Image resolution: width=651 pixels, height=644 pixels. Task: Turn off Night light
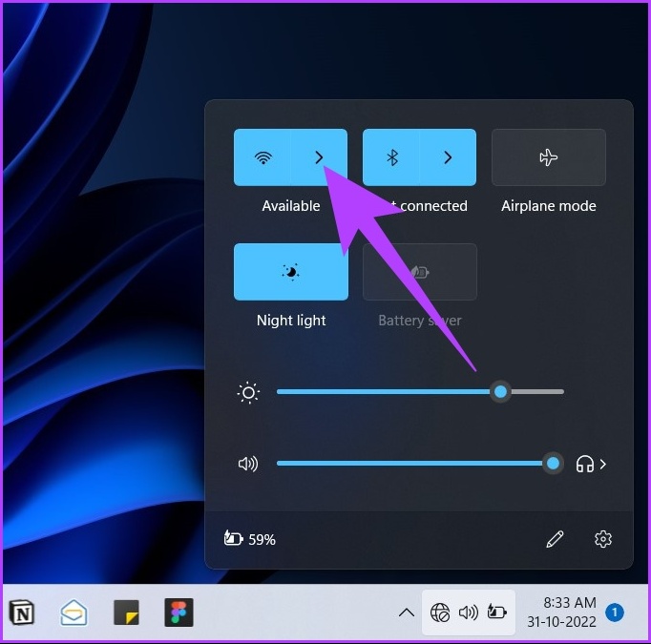[291, 272]
